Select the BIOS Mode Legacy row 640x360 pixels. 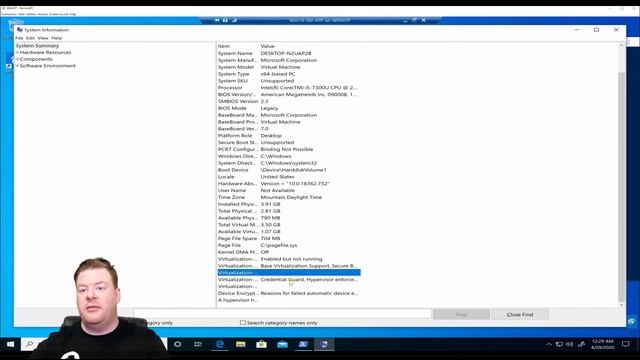click(289, 108)
